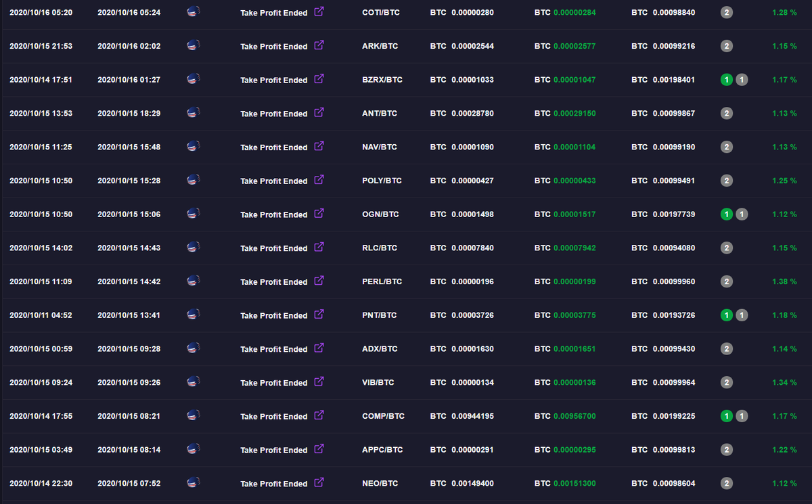Click the exchange logo in BZRX/BTC row

point(193,78)
